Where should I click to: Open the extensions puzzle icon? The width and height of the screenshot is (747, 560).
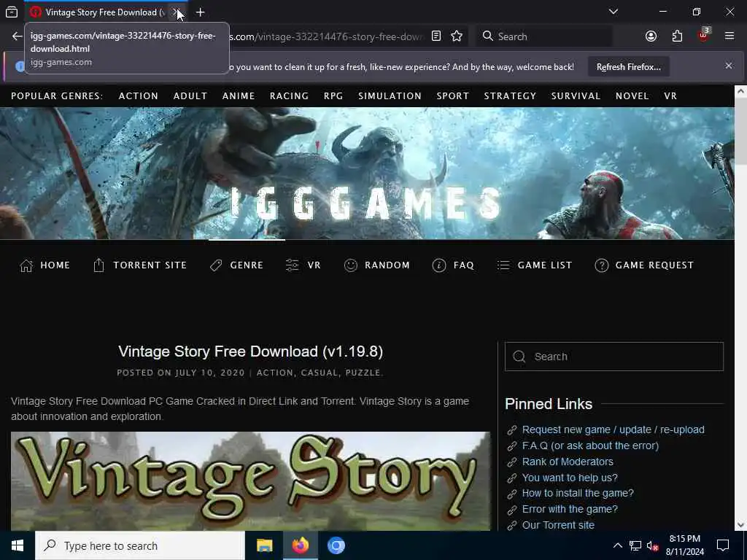pyautogui.click(x=677, y=36)
